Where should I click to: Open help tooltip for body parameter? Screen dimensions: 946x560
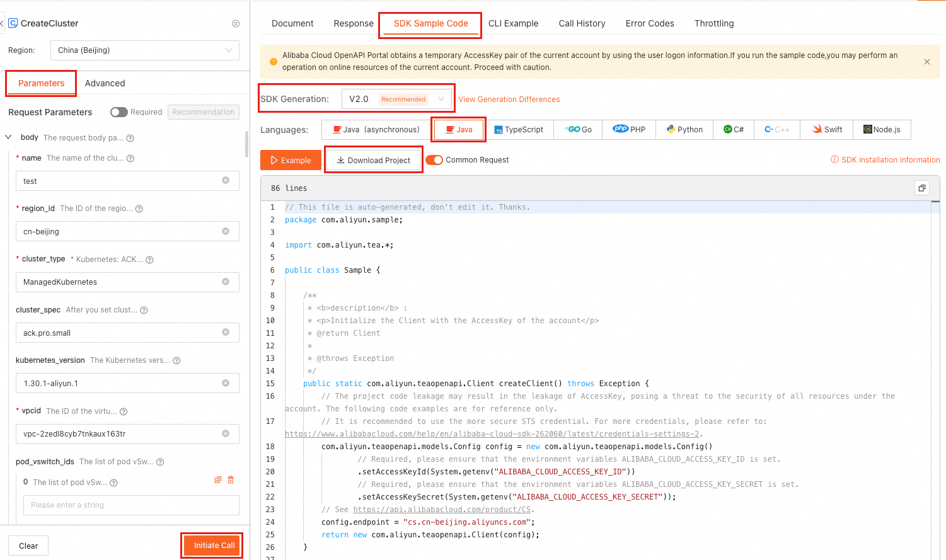[130, 138]
